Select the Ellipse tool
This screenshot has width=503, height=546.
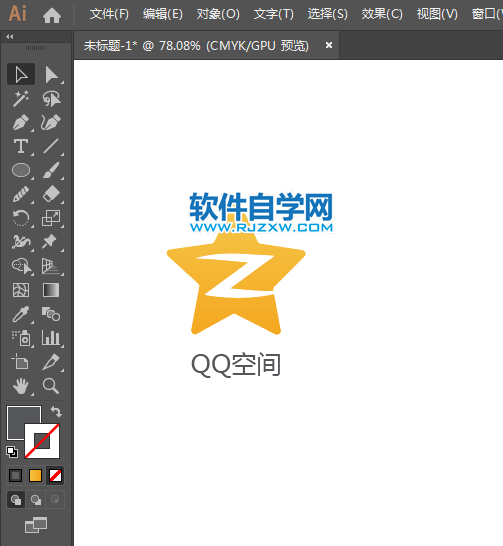21,170
